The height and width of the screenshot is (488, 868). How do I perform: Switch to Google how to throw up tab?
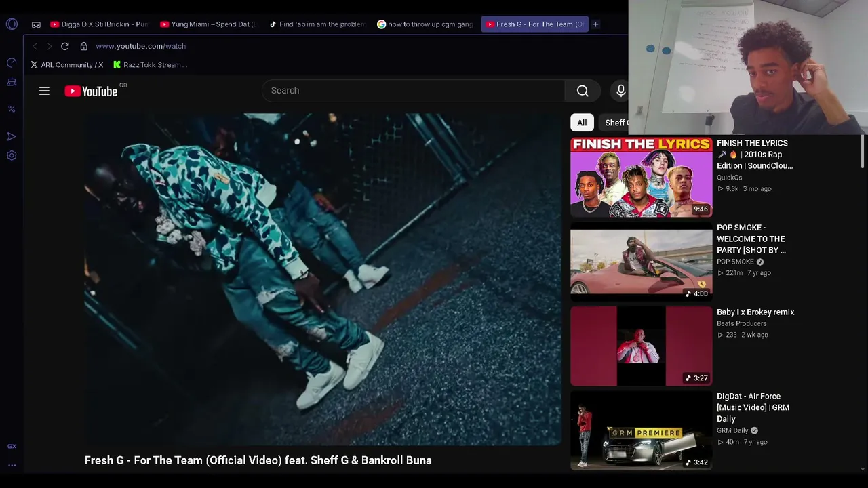coord(426,24)
